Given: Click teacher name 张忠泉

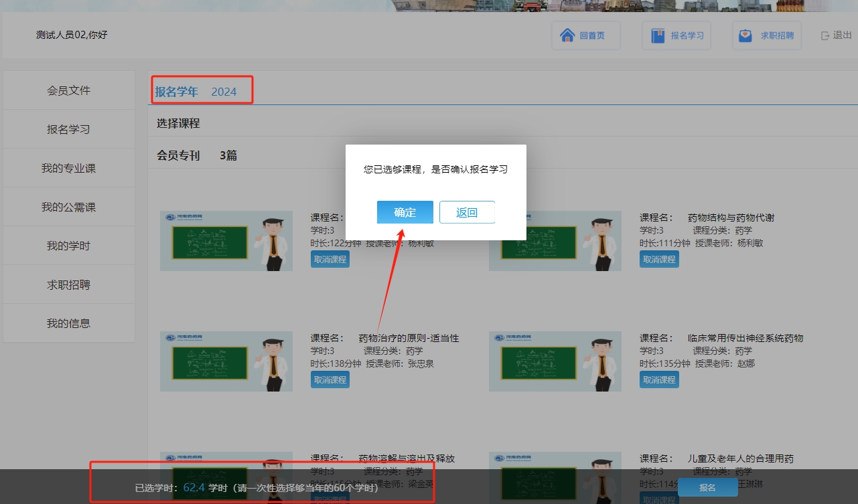Looking at the screenshot, I should 421,363.
